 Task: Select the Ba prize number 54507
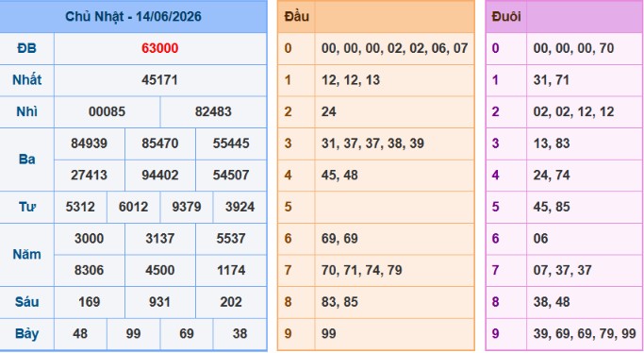pos(231,175)
